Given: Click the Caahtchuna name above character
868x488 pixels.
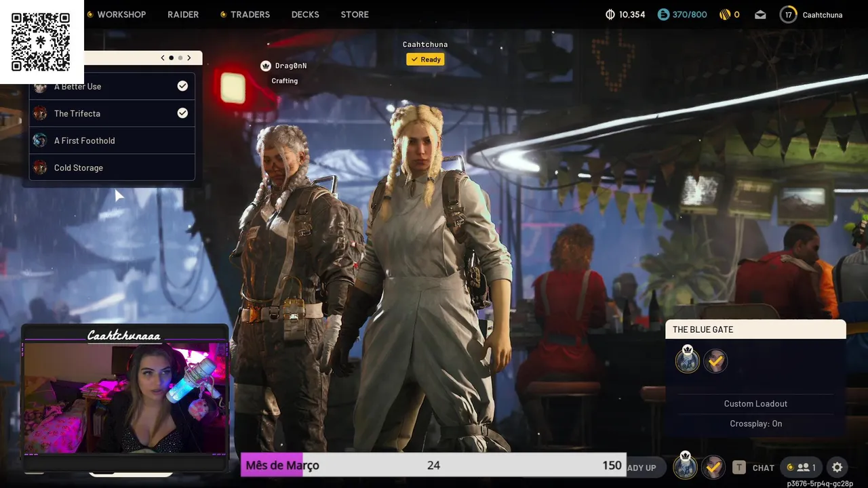Looking at the screenshot, I should (x=425, y=44).
